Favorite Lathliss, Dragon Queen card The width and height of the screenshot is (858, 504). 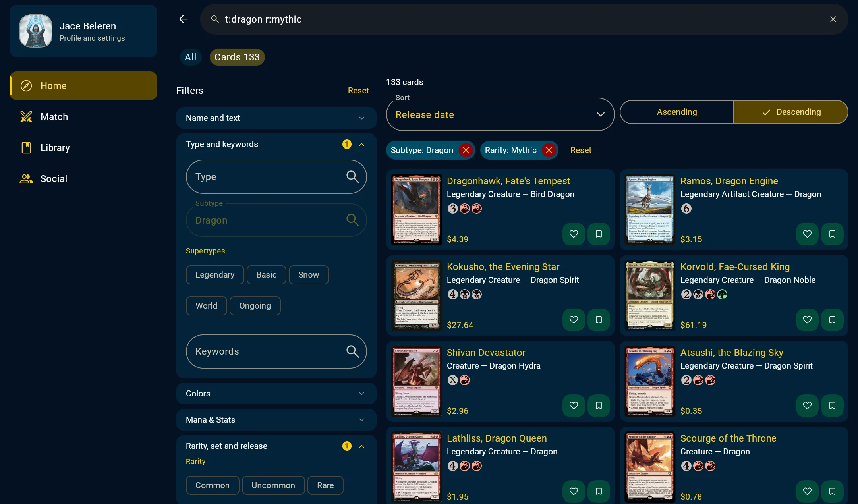(x=574, y=491)
